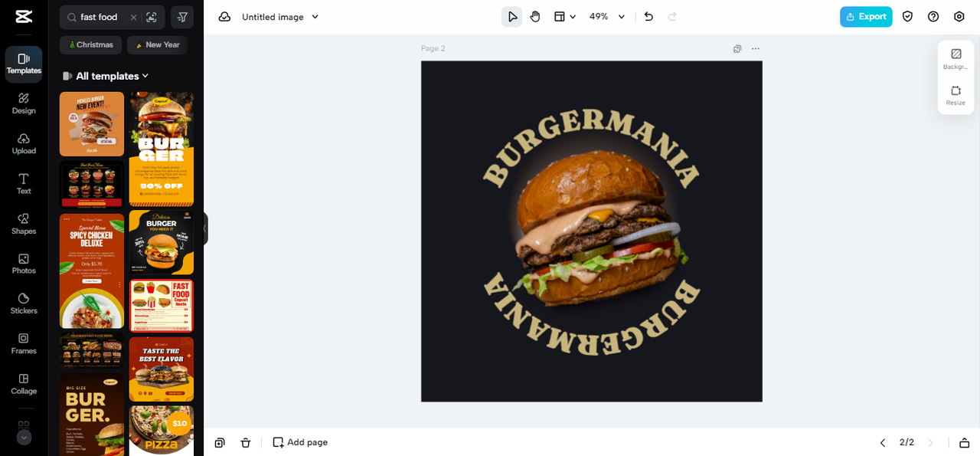Choose the red FAST FOOD menu template
Viewport: 980px width, 456px height.
[162, 306]
